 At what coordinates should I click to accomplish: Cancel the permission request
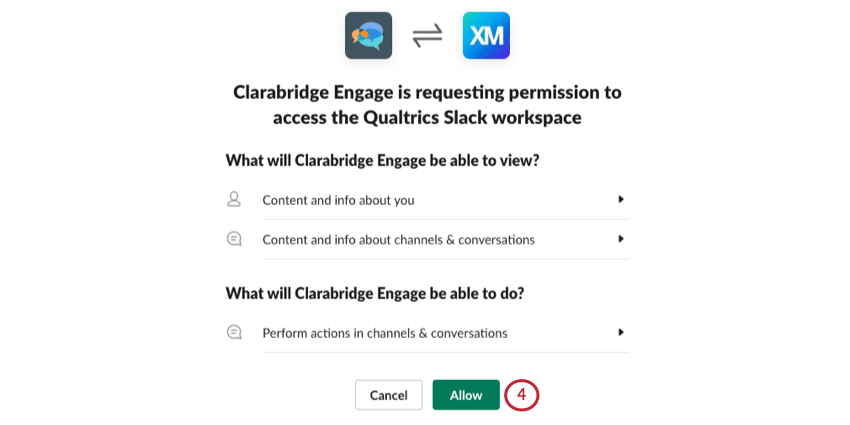pyautogui.click(x=389, y=395)
